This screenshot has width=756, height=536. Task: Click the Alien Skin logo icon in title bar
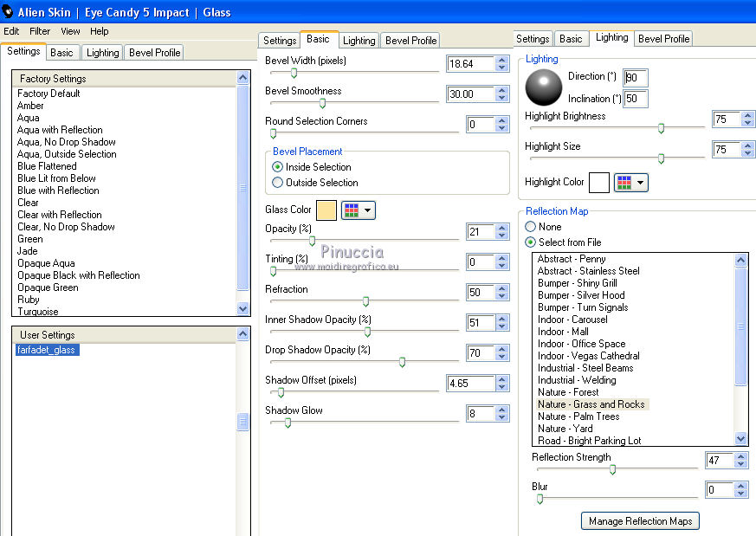(x=7, y=11)
